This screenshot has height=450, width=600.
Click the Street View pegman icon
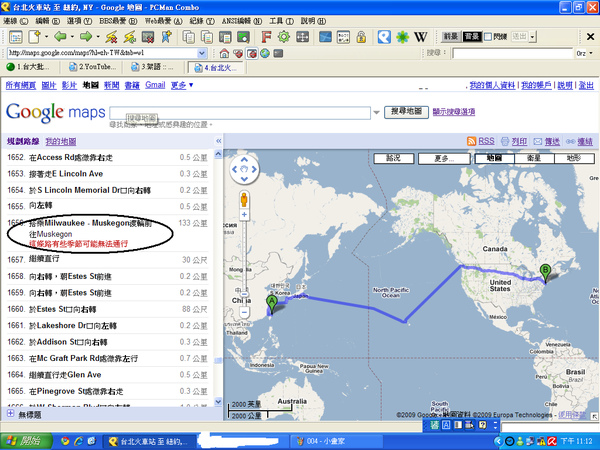pos(244,199)
